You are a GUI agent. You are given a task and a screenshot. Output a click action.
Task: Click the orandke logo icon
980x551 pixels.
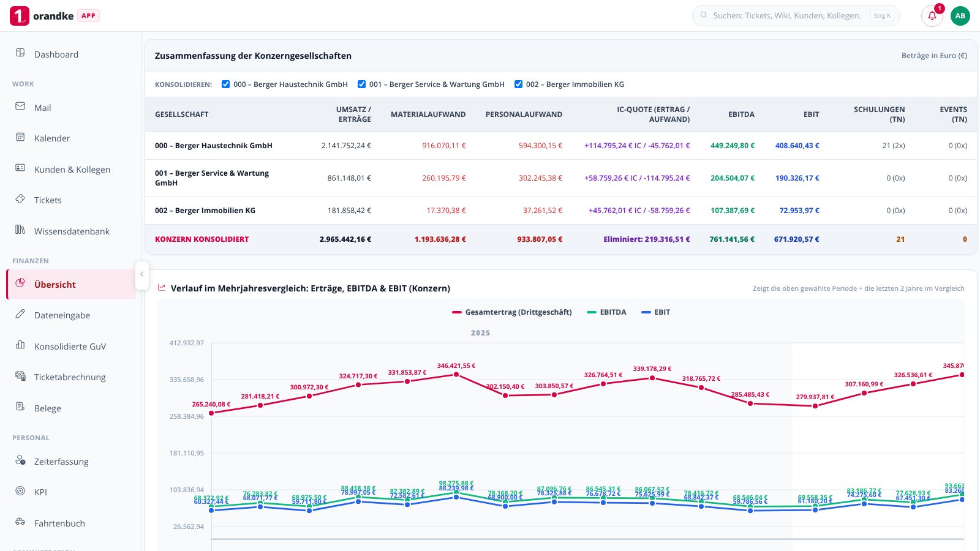20,16
